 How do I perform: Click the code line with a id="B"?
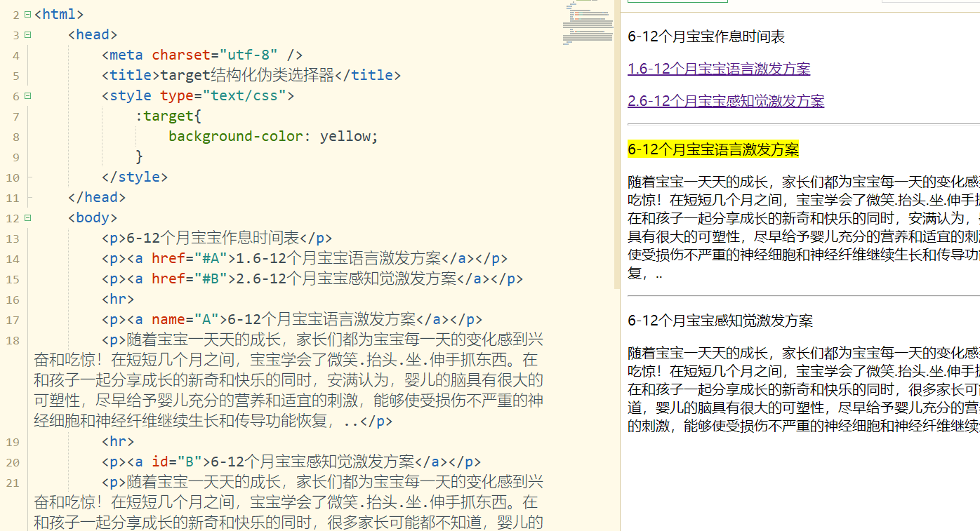(x=291, y=462)
